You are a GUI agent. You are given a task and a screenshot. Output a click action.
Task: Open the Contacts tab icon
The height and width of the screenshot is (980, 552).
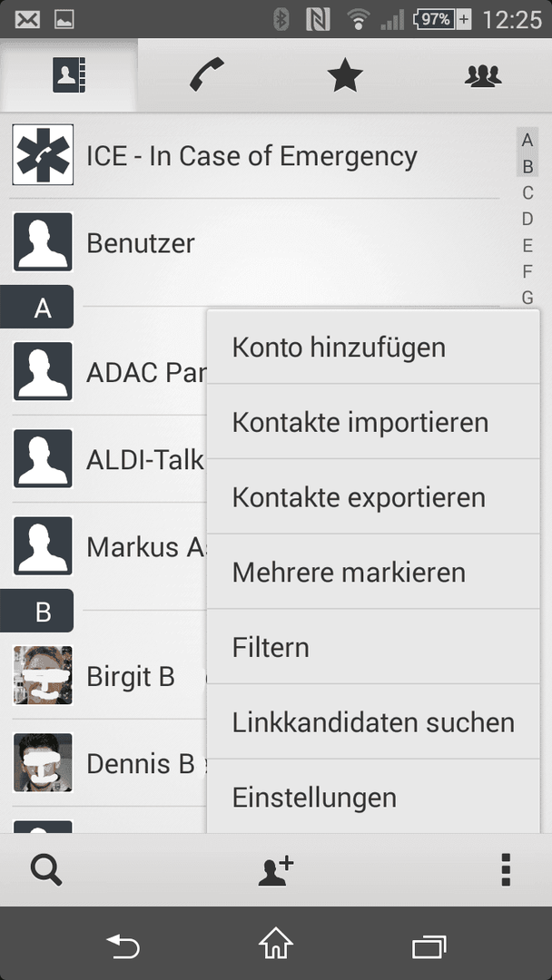click(x=69, y=75)
